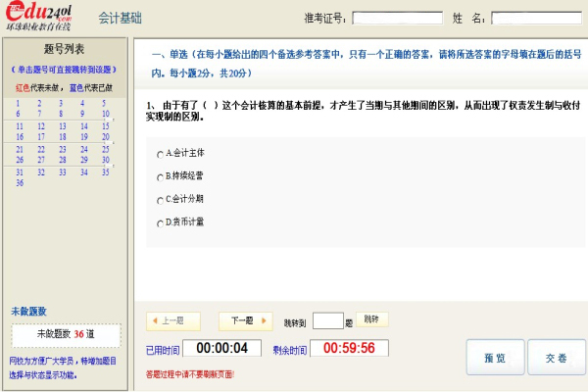Choose answer B 持续经营

(x=160, y=176)
